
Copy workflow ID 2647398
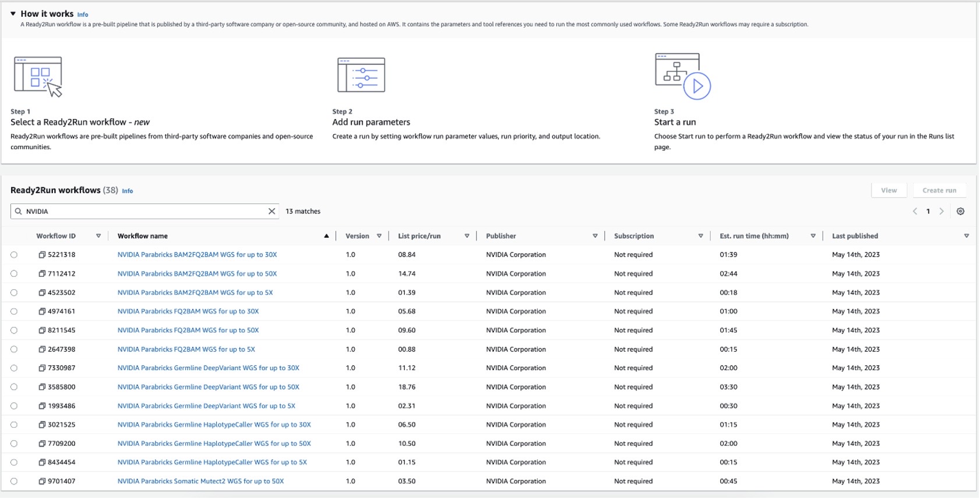click(42, 349)
